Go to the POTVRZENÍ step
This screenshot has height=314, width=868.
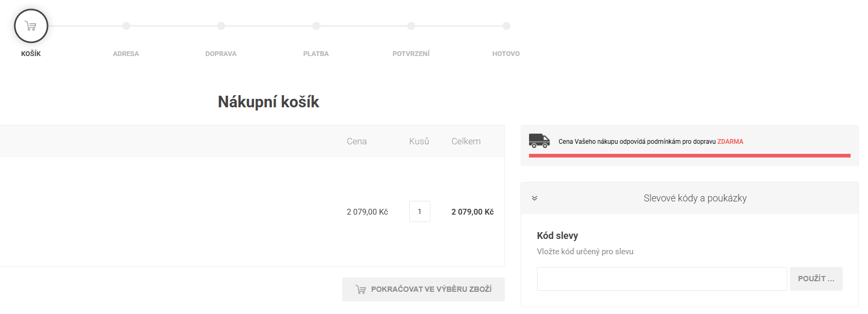pyautogui.click(x=411, y=54)
